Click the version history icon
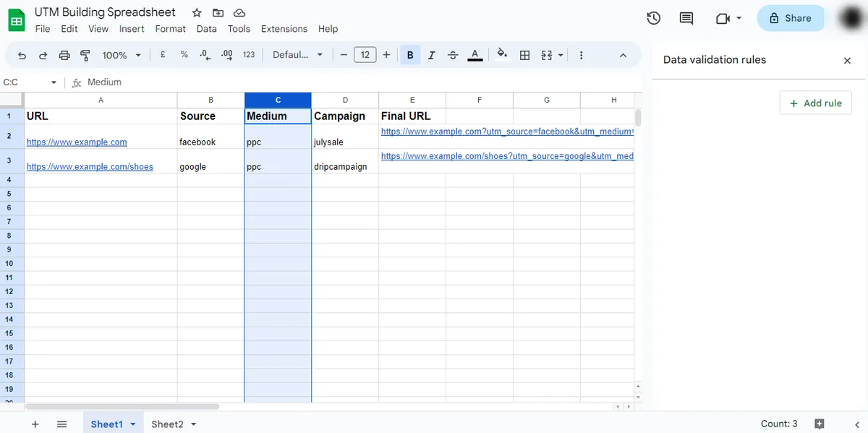 point(653,18)
